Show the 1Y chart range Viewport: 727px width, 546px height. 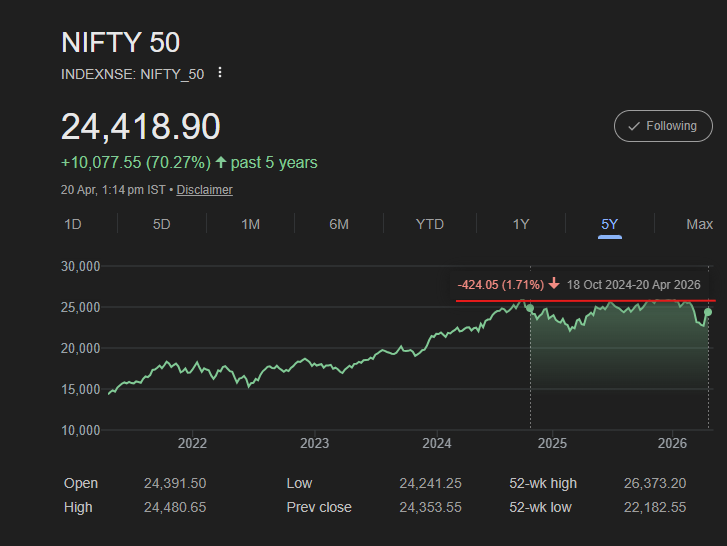coord(521,224)
